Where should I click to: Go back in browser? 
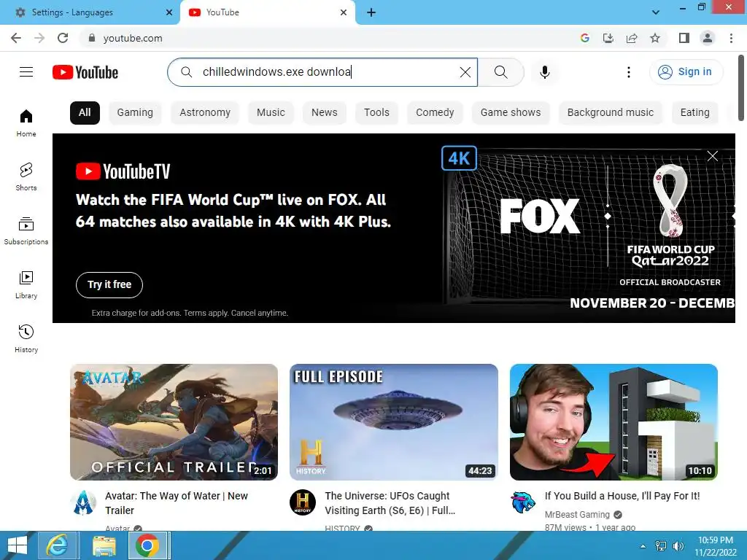16,38
